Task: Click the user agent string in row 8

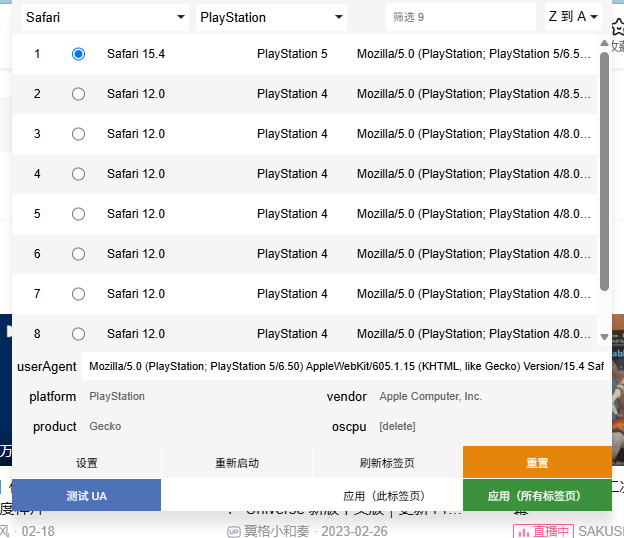Action: (x=474, y=334)
